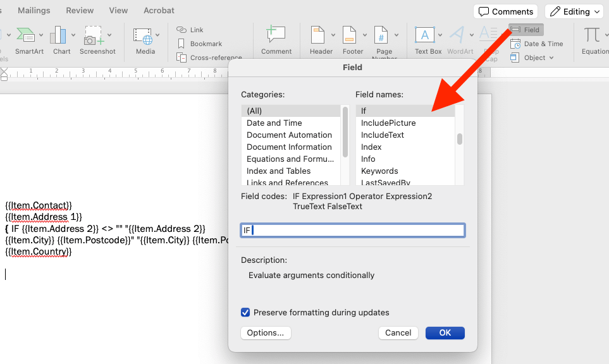The width and height of the screenshot is (609, 364).
Task: Click the Media icon in ribbon
Action: (142, 35)
